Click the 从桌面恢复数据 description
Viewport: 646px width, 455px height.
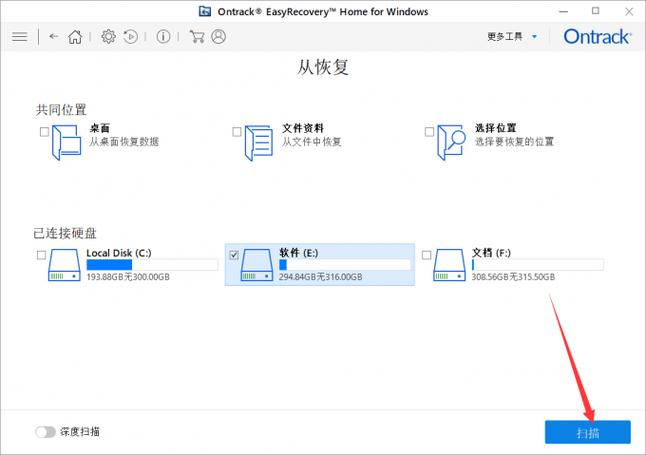(124, 142)
